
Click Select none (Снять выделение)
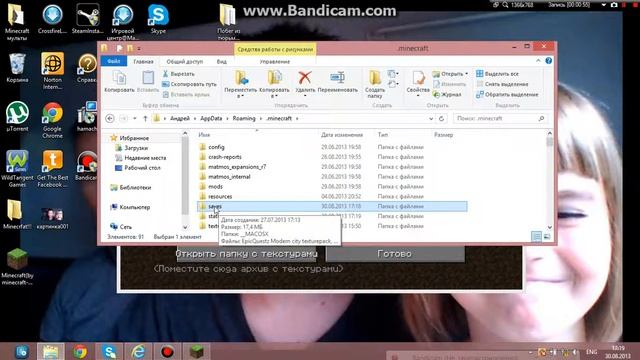pyautogui.click(x=502, y=84)
